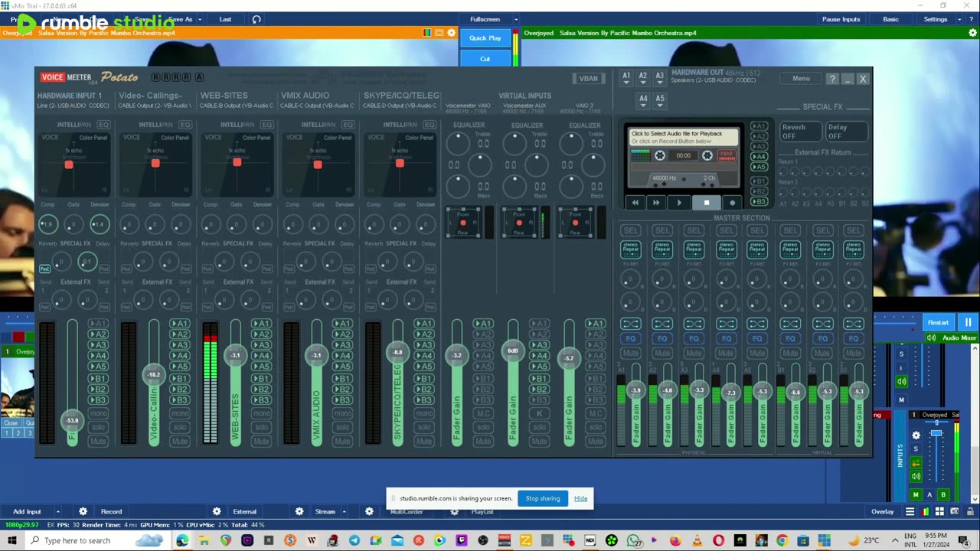
Task: Switch vMix to Basic mode
Action: [890, 19]
